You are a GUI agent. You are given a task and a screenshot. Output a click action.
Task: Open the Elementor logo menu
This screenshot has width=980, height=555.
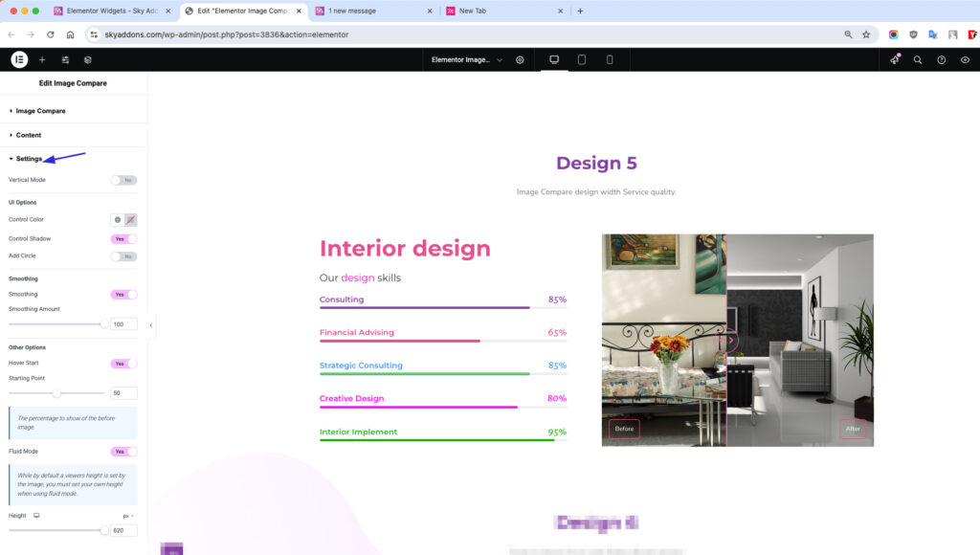pos(19,59)
